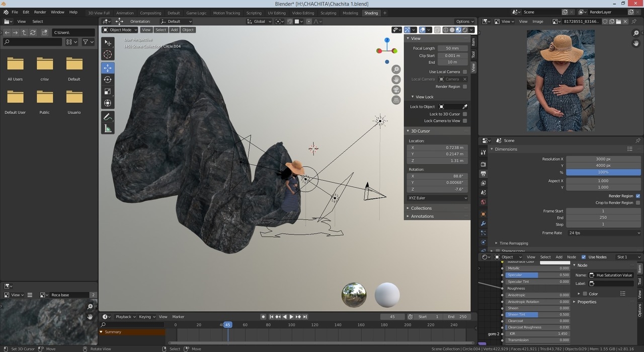Open the Global transform orientation dropdown
The image size is (644, 352).
(260, 22)
